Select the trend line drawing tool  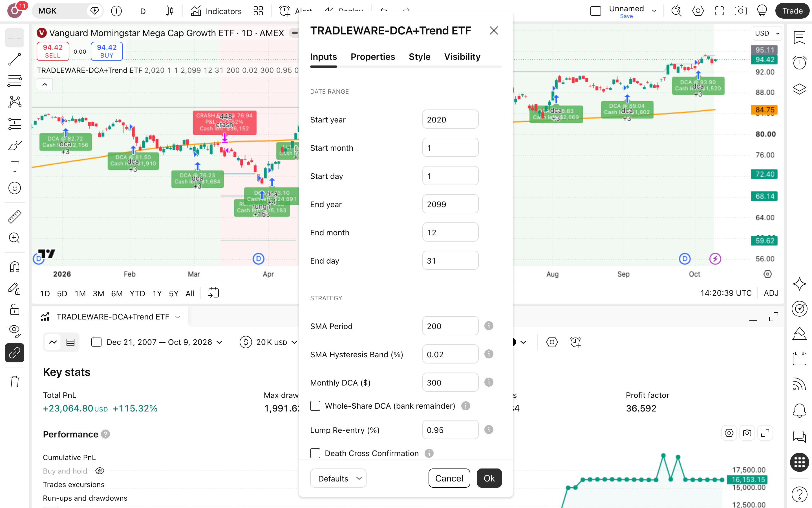[x=14, y=60]
